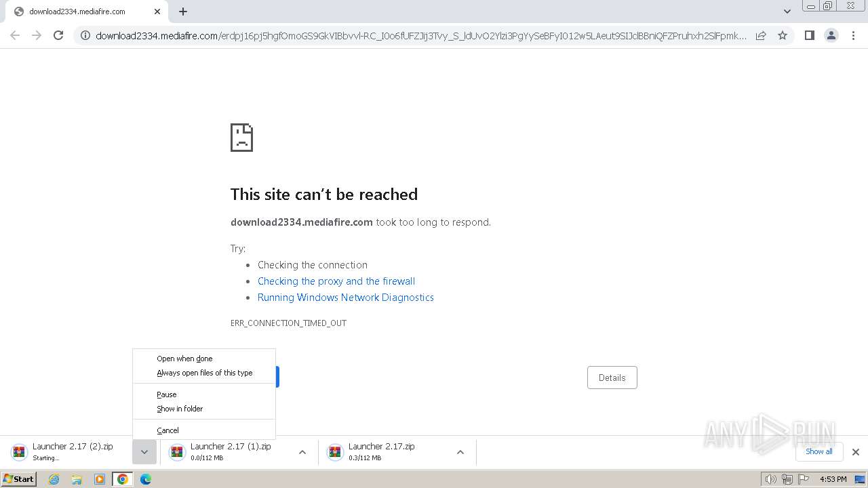The image size is (868, 488).
Task: Click the browser Forward arrow
Action: (x=37, y=35)
